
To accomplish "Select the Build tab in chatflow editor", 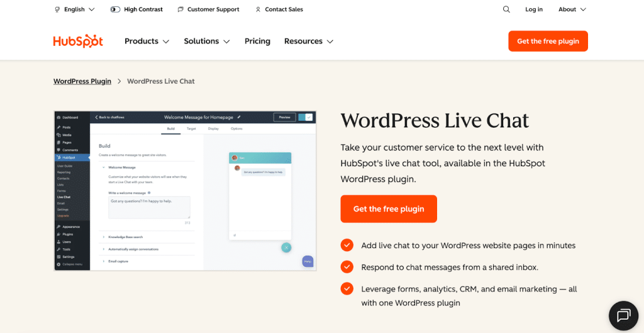I will [171, 128].
